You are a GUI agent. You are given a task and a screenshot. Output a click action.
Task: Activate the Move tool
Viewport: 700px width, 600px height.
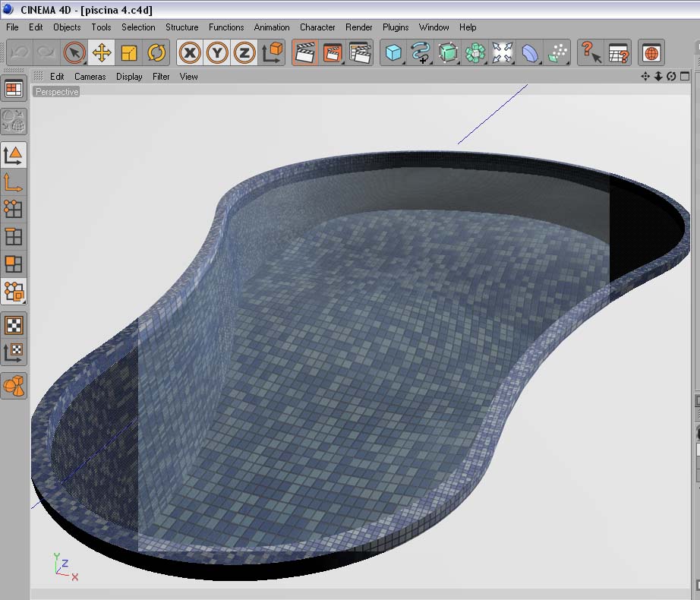[102, 53]
